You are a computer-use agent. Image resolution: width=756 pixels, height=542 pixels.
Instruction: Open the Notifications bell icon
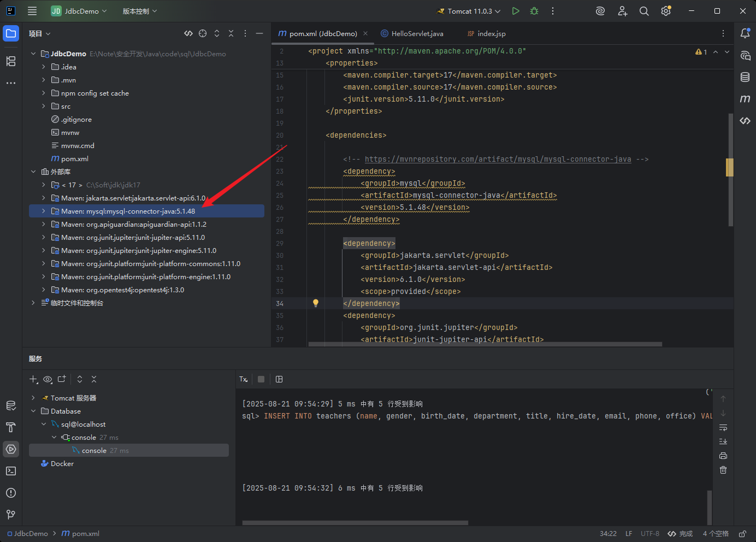click(x=745, y=33)
